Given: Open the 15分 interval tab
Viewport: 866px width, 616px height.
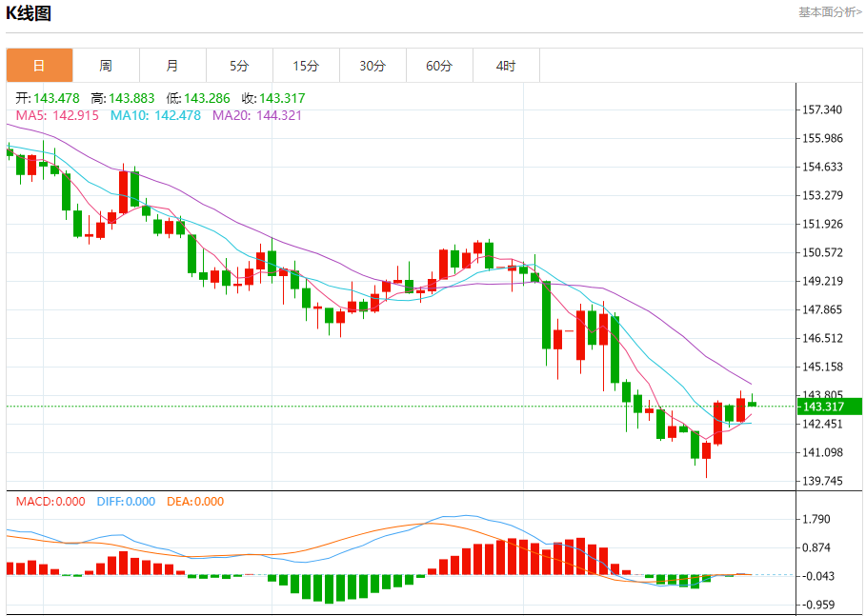Looking at the screenshot, I should (307, 66).
